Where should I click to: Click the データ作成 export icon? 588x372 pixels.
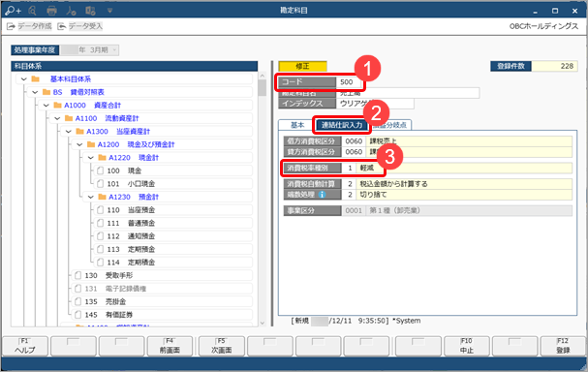[11, 26]
